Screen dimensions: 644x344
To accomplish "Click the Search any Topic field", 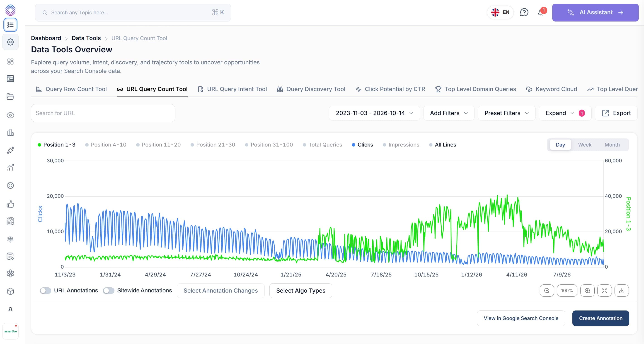I will point(133,12).
